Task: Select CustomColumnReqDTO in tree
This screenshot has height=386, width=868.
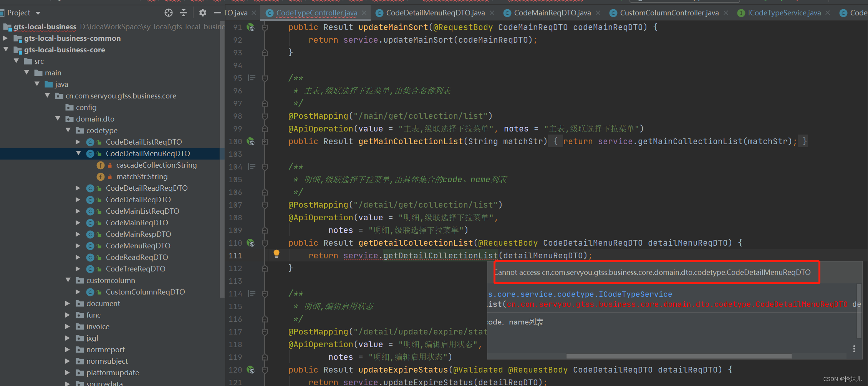Action: 146,292
